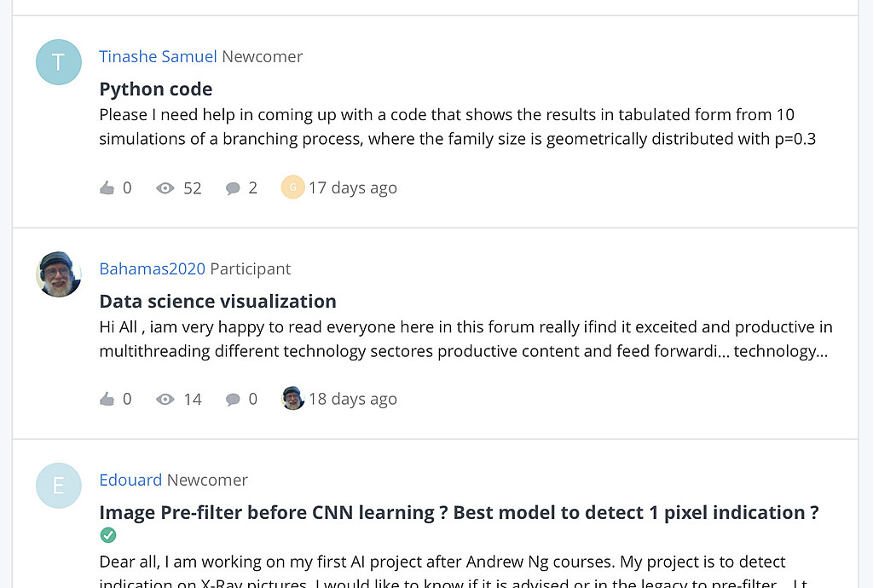Open the Python code thread title
This screenshot has height=588, width=873.
pyautogui.click(x=156, y=89)
